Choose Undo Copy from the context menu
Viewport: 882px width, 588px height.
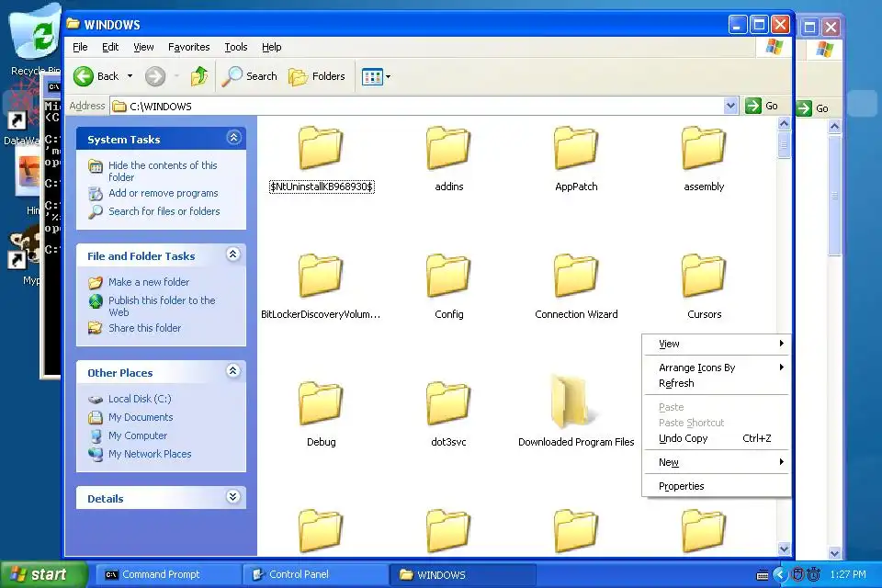(x=716, y=438)
